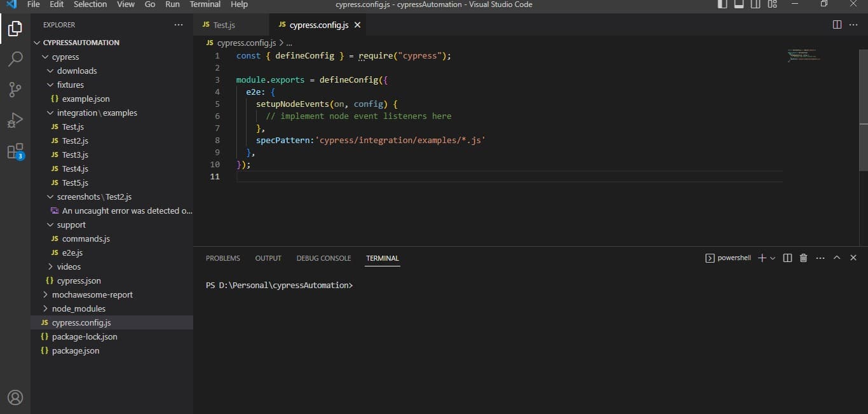Open the Source Control view
Image resolution: width=868 pixels, height=414 pixels.
15,90
